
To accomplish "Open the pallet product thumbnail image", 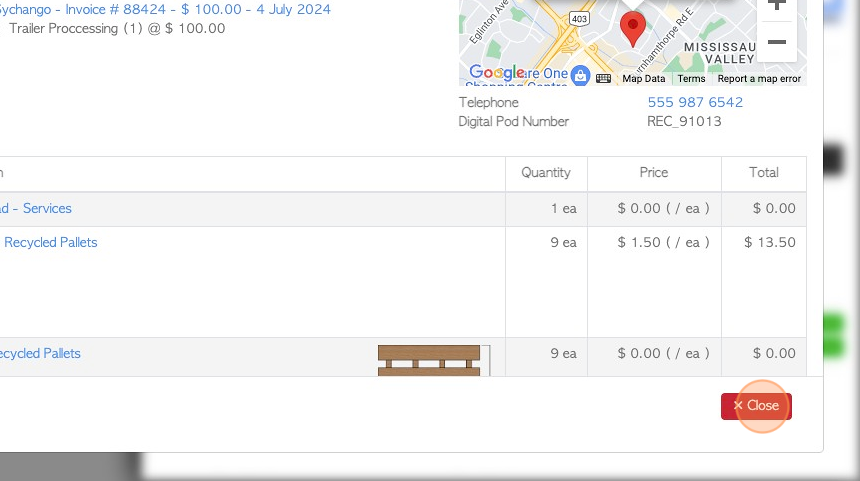I will tap(432, 360).
